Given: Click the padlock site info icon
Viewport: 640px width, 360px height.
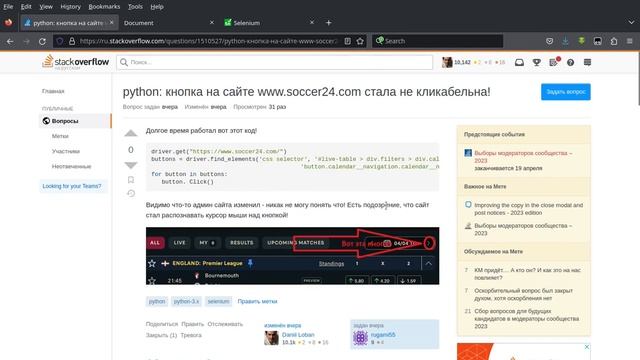Looking at the screenshot, I should tap(72, 41).
